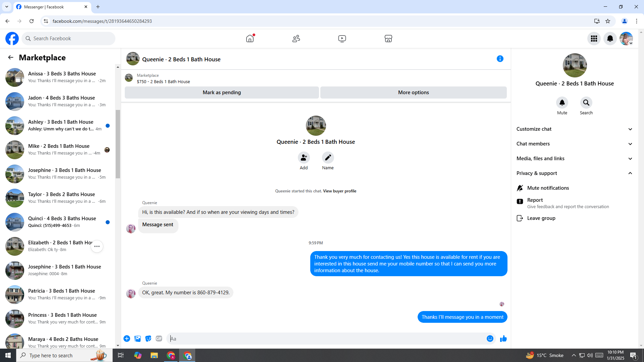View site information icon in address bar
This screenshot has height=362, width=644.
46,21
